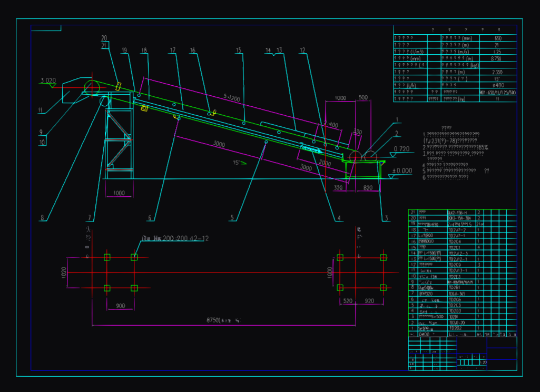Click the 900 dimension in the plan view
The height and width of the screenshot is (392, 540).
point(121,306)
